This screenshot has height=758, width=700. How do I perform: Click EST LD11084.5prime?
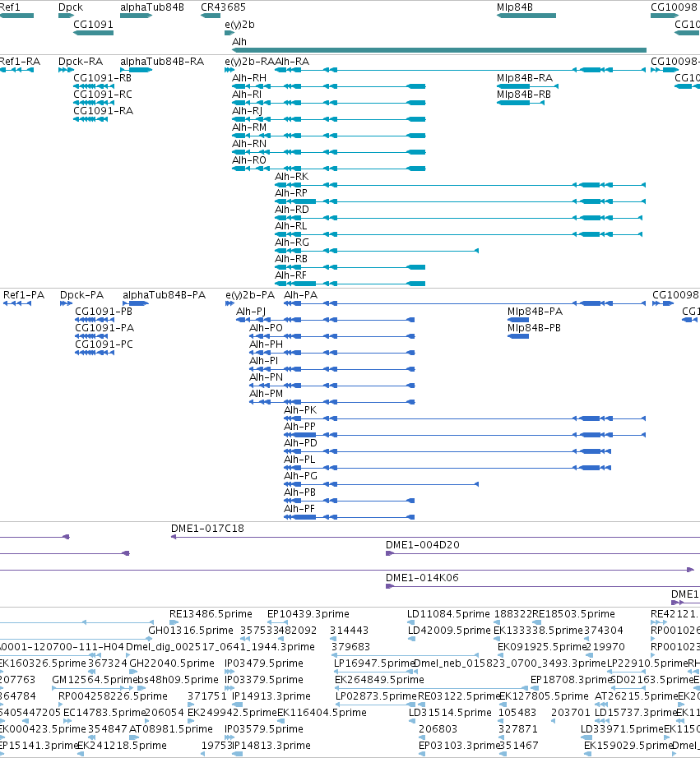(448, 614)
